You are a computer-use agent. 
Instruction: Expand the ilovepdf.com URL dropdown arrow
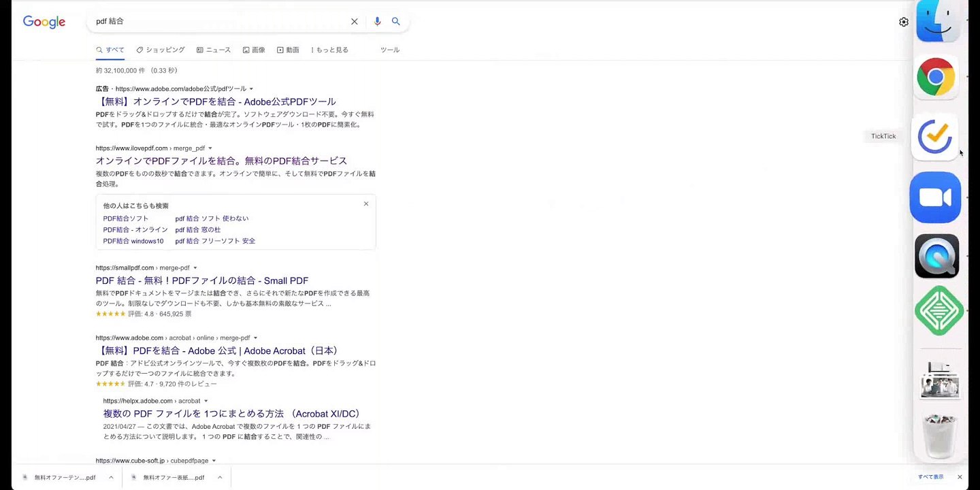(x=210, y=148)
